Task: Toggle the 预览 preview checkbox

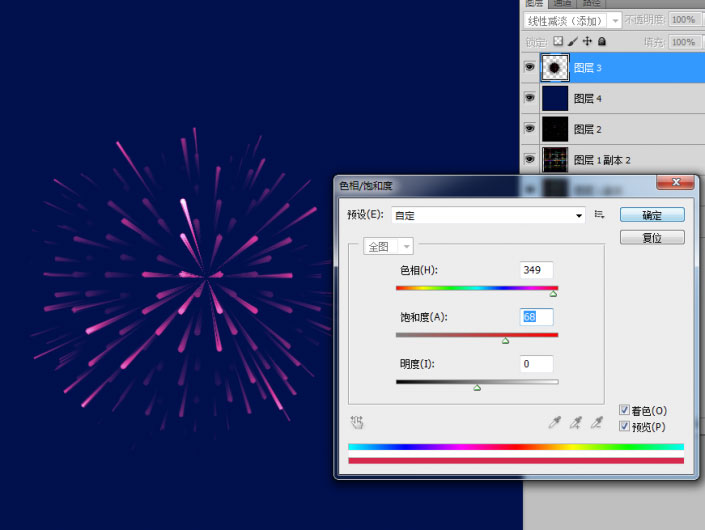Action: [x=625, y=427]
